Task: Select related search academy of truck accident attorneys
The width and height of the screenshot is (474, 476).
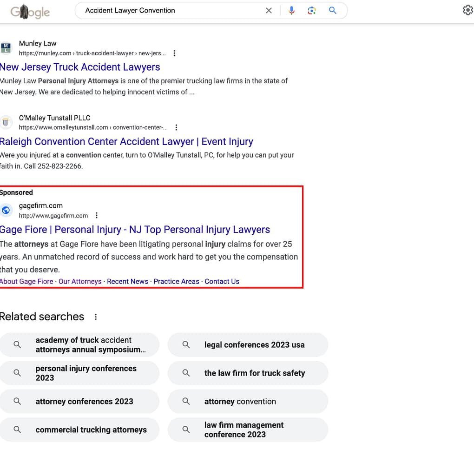Action: 79,344
